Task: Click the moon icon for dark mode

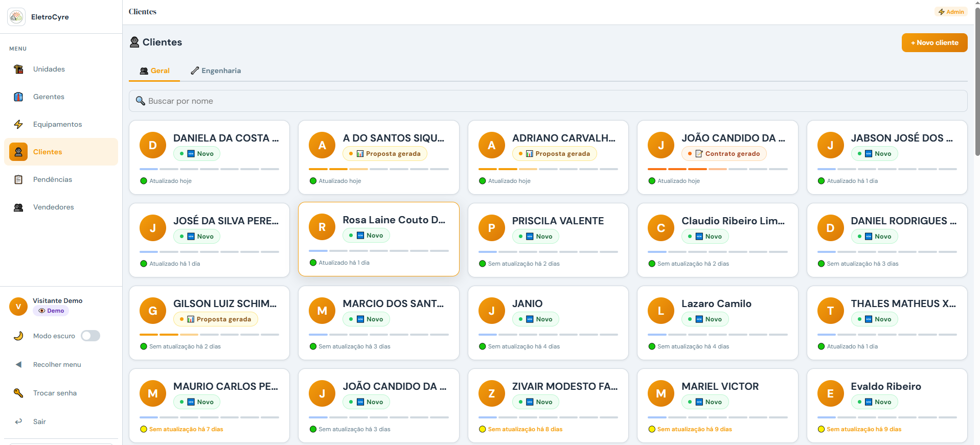Action: coord(18,336)
